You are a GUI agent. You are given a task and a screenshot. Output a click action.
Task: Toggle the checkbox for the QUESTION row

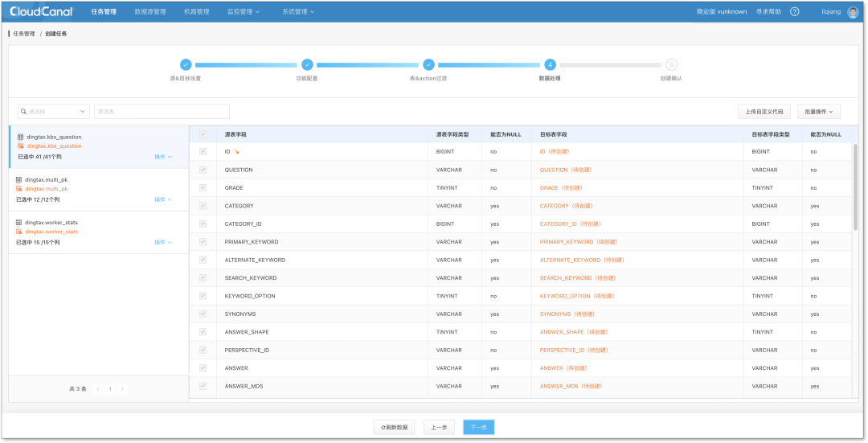(203, 170)
